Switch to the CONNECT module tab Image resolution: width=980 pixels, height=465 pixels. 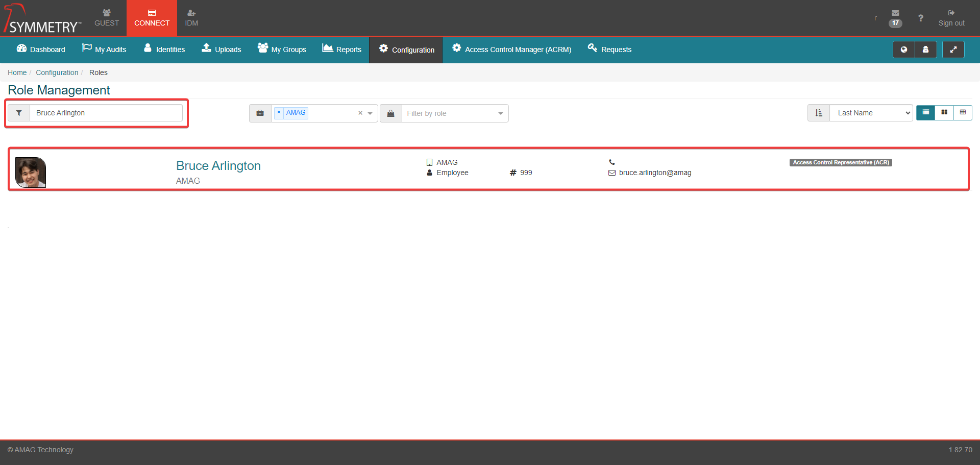pos(152,18)
